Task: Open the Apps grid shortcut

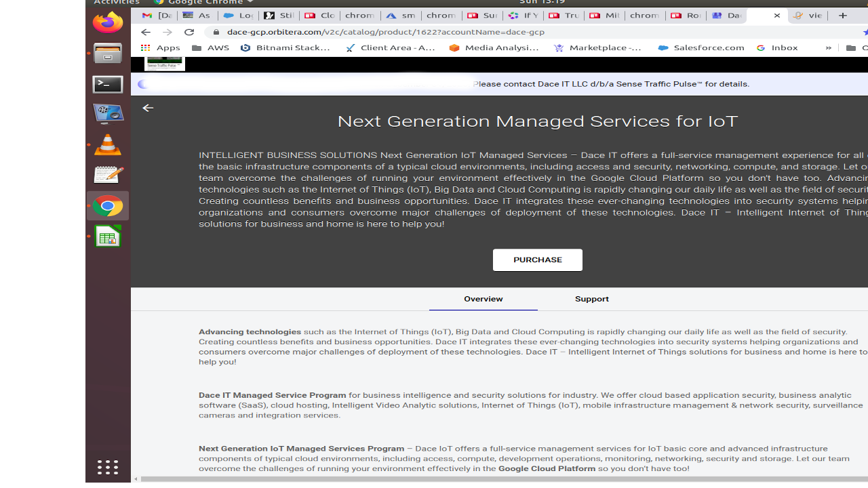Action: coord(160,48)
